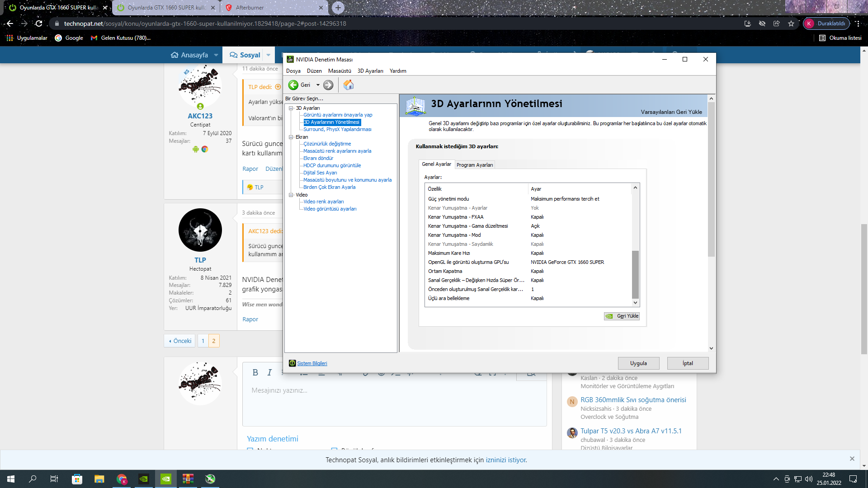Open Windows search icon on taskbar
The height and width of the screenshot is (488, 868).
pyautogui.click(x=33, y=479)
